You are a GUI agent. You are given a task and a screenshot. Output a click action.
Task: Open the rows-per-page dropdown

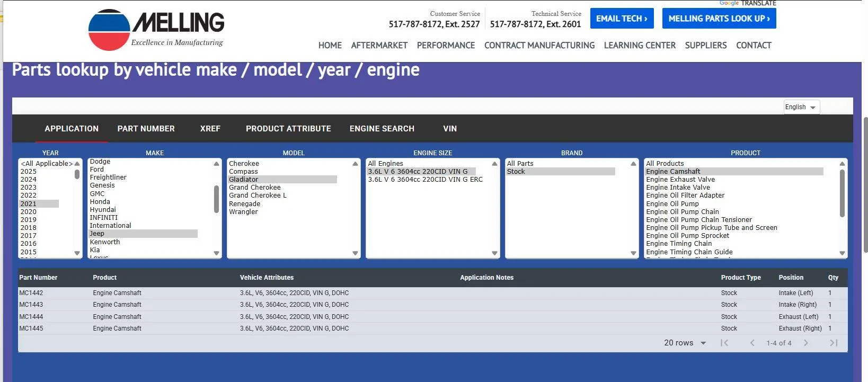pos(685,343)
